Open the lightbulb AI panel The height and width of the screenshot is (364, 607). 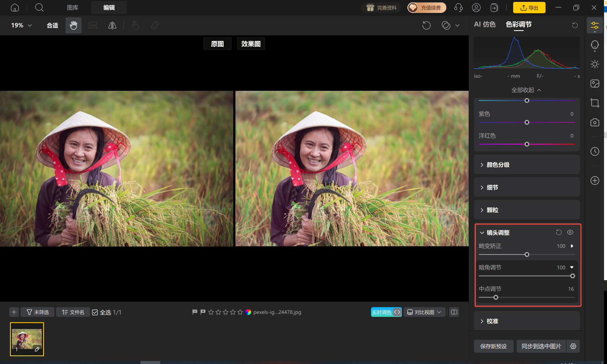(x=595, y=45)
